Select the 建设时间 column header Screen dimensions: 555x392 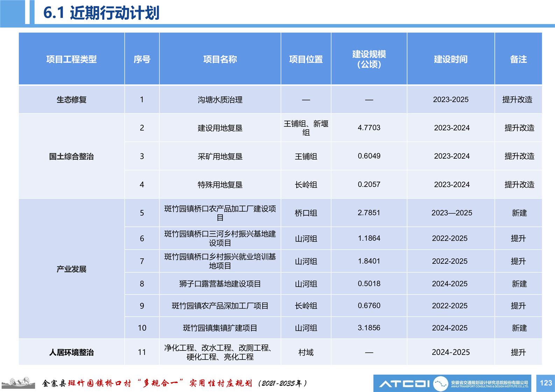point(451,59)
